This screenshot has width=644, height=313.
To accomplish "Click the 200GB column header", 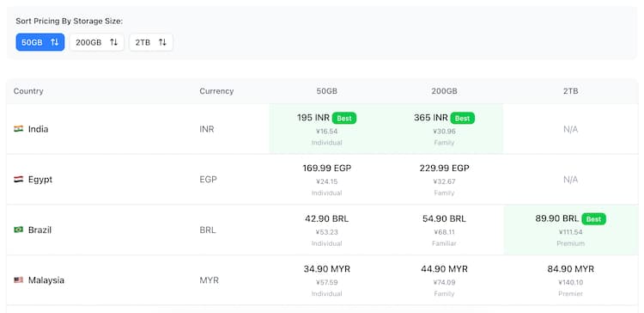I will [x=445, y=91].
